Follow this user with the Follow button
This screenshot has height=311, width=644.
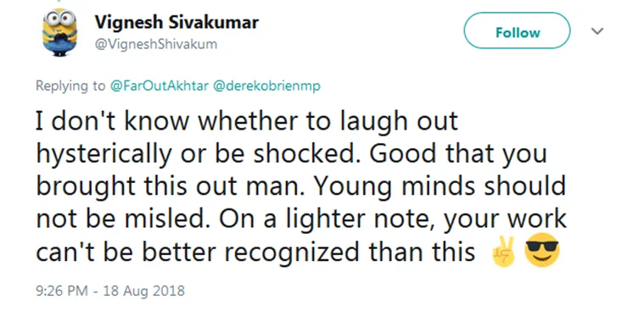(517, 31)
